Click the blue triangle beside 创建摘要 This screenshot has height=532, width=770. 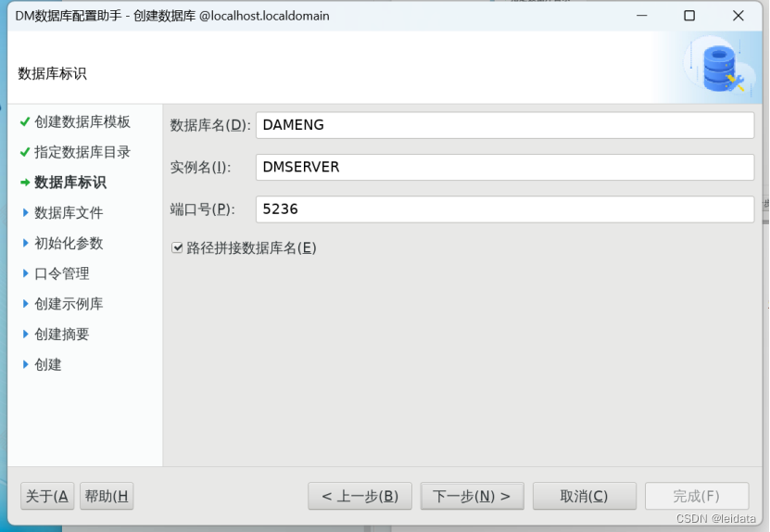(x=26, y=335)
